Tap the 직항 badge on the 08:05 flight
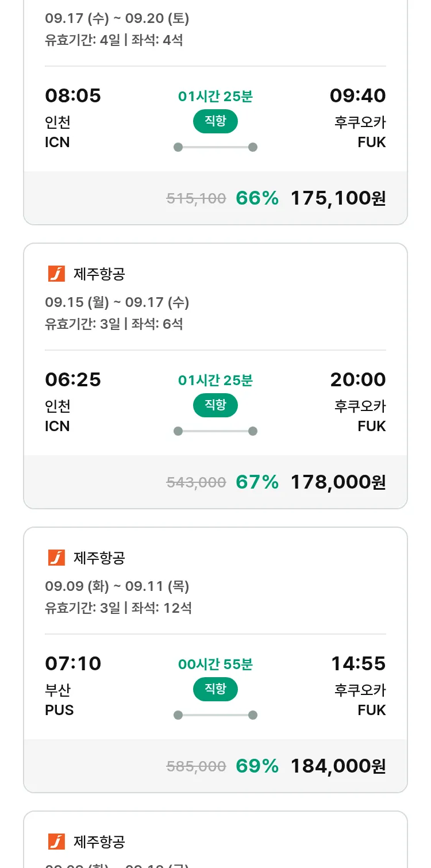431x868 pixels. click(x=215, y=121)
